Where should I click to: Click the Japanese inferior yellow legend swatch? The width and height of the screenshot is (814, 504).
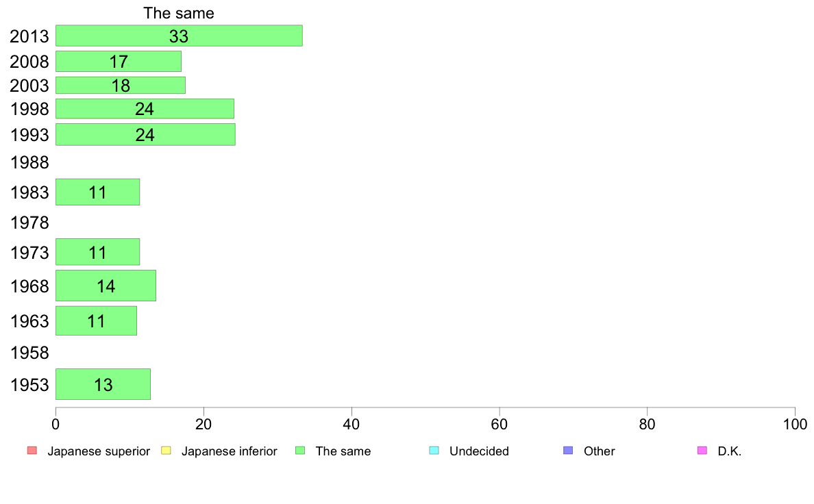point(166,451)
